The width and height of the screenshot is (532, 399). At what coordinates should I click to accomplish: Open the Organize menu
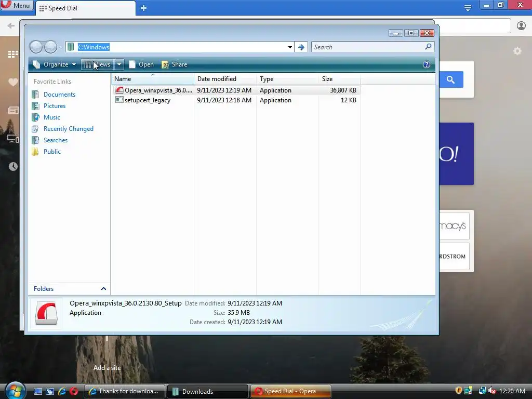point(54,64)
